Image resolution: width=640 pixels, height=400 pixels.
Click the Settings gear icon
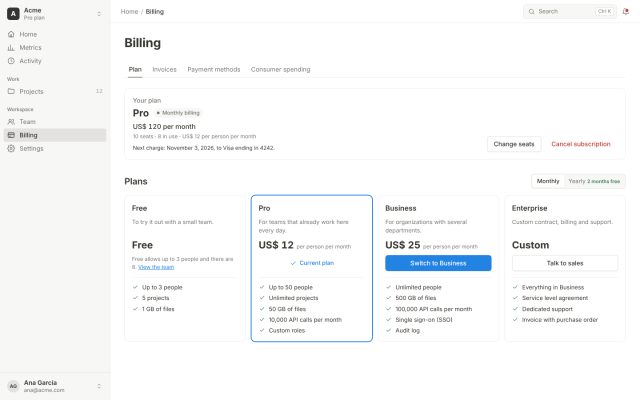(x=11, y=149)
